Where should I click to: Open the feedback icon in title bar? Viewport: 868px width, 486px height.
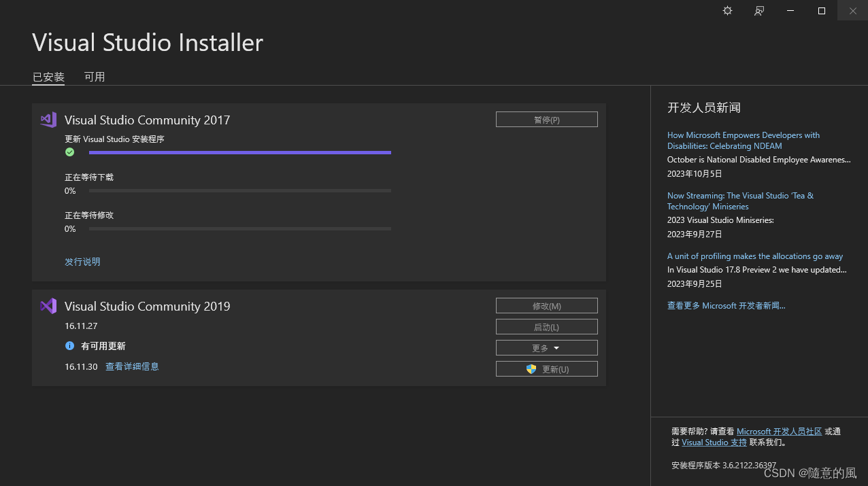pos(759,11)
